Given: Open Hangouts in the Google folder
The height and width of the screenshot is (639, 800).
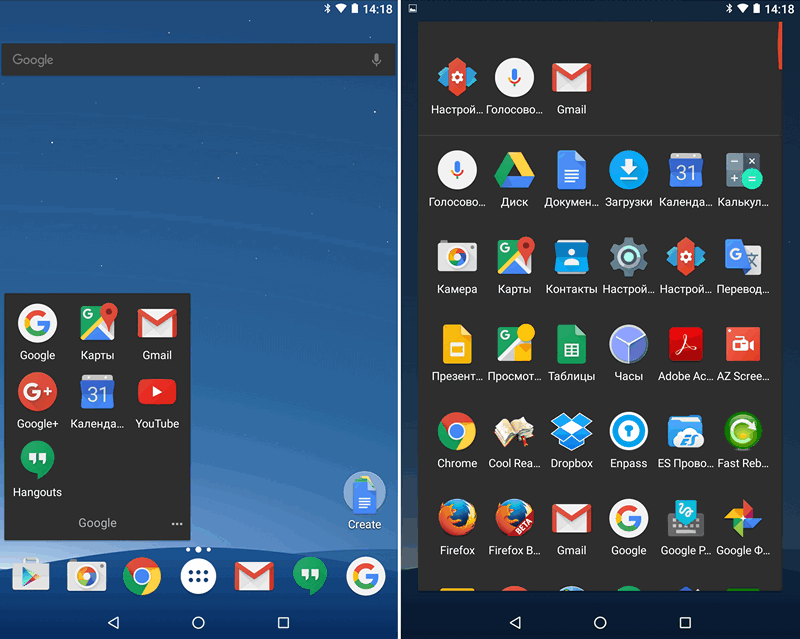Looking at the screenshot, I should pos(37,460).
